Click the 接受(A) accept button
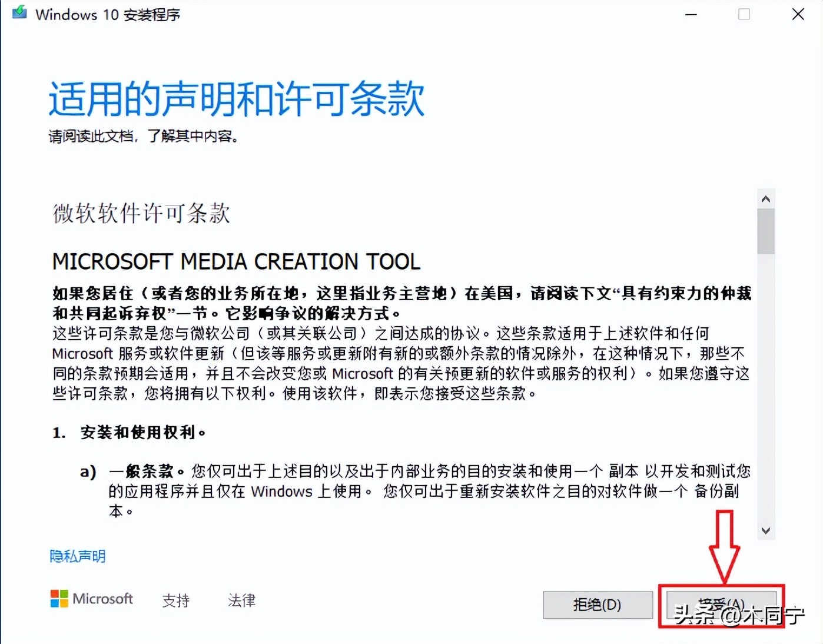This screenshot has width=823, height=644. tap(723, 605)
